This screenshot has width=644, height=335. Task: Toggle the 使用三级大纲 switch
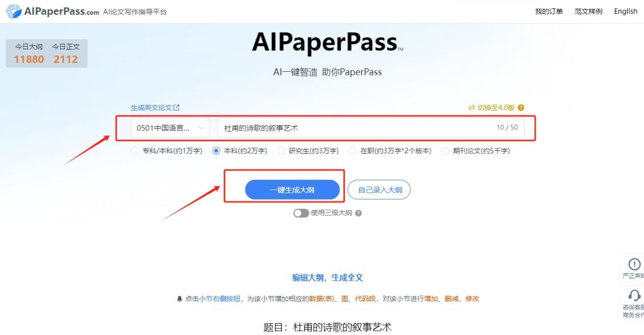301,213
